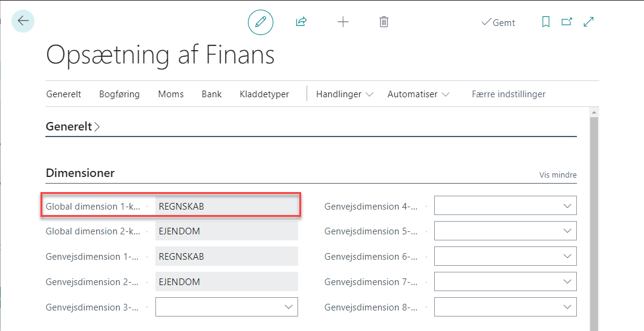
Task: Open Genvejsdimension 8 dropdown
Action: [506, 307]
